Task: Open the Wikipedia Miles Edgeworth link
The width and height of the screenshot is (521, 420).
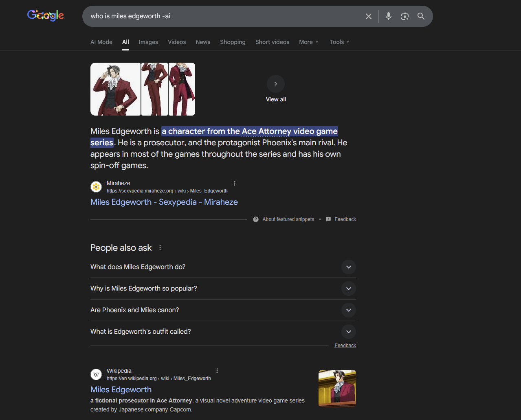Action: 121,390
